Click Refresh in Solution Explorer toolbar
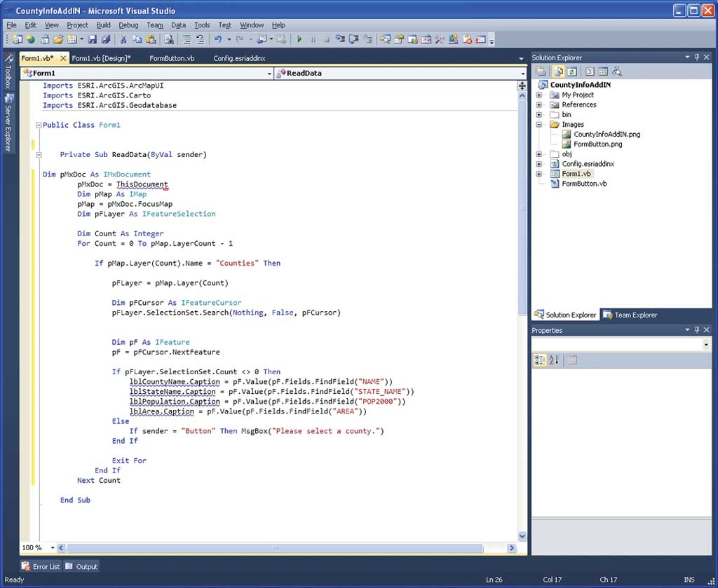Image resolution: width=718 pixels, height=588 pixels. [572, 71]
